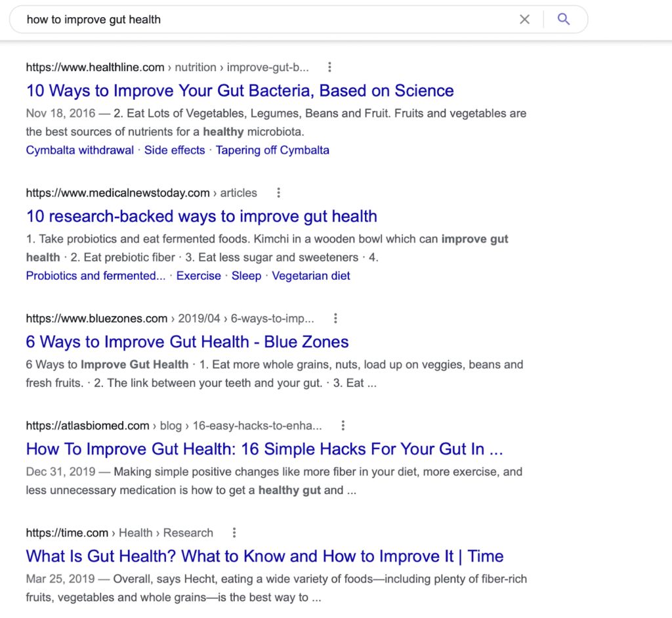The image size is (672, 618).
Task: Click the https://atlasbiomed.com URL breadcrumb
Action: 88,426
